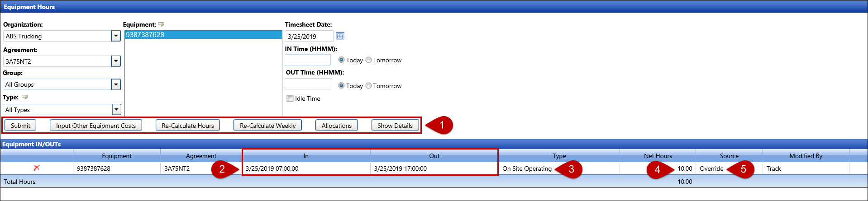Image resolution: width=868 pixels, height=201 pixels.
Task: Open the Type dropdown menu
Action: 116,110
